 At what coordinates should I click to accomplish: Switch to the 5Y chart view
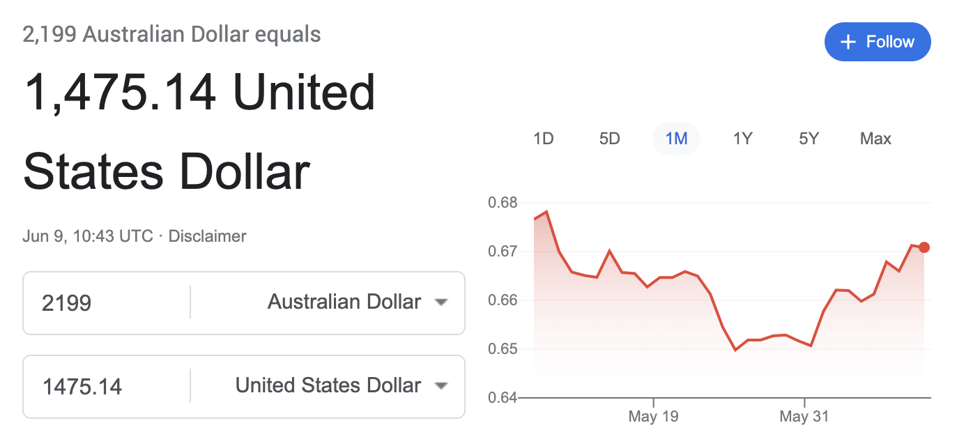pos(809,139)
